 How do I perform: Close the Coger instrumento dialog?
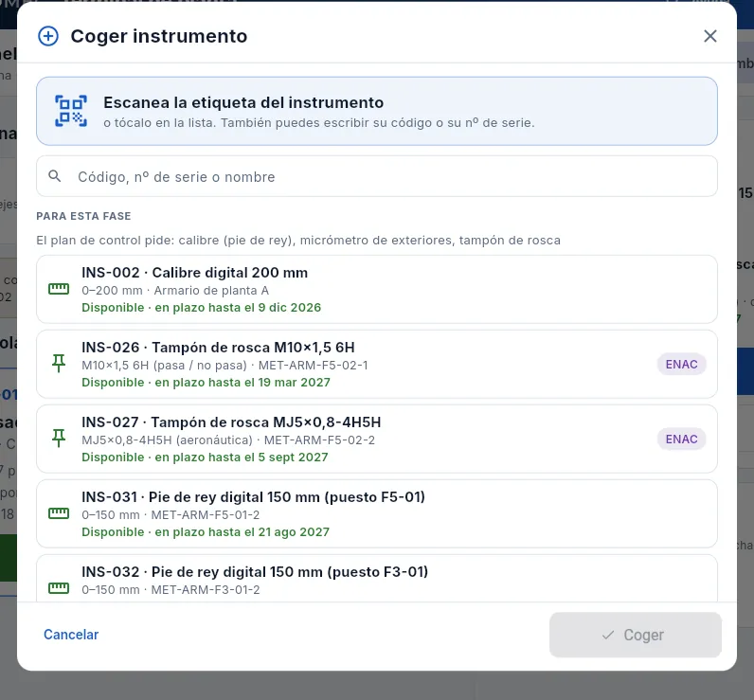coord(709,36)
